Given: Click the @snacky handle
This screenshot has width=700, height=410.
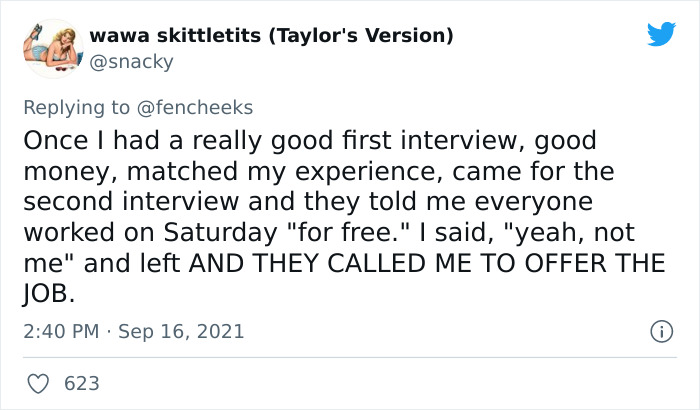Looking at the screenshot, I should 131,62.
